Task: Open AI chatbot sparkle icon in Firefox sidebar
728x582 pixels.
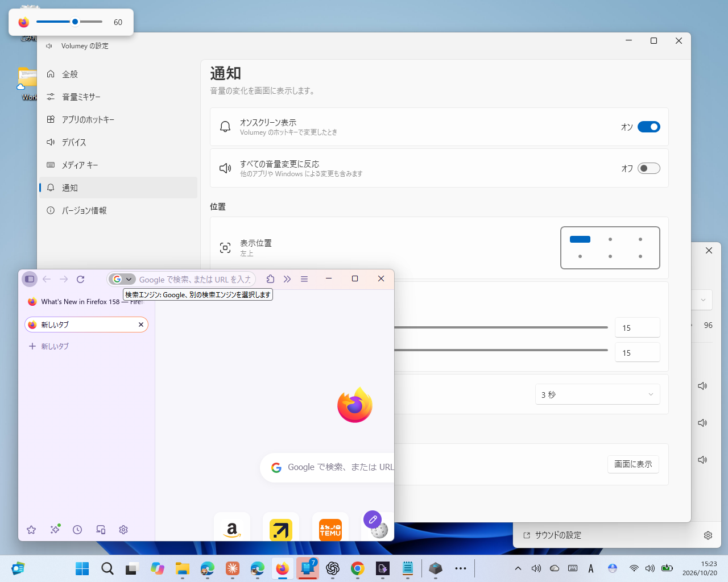Action: tap(55, 530)
